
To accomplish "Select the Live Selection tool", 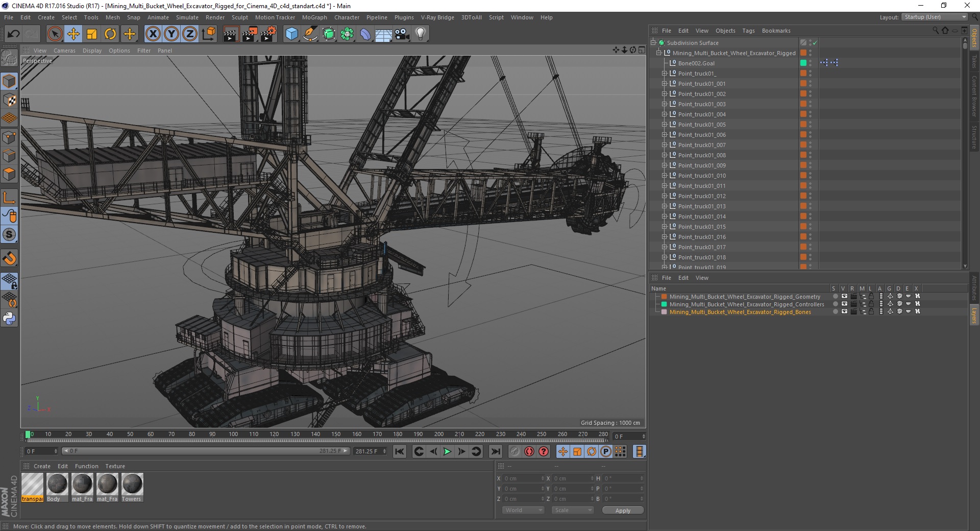I will (x=55, y=34).
